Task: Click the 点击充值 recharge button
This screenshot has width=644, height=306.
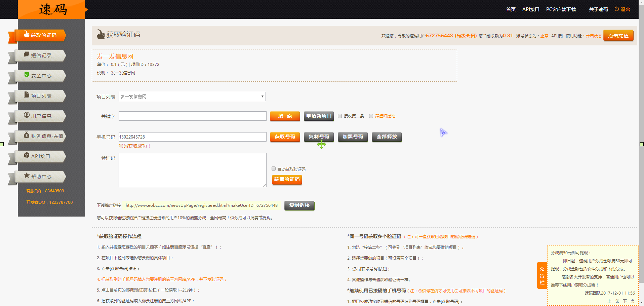Action: tap(618, 36)
